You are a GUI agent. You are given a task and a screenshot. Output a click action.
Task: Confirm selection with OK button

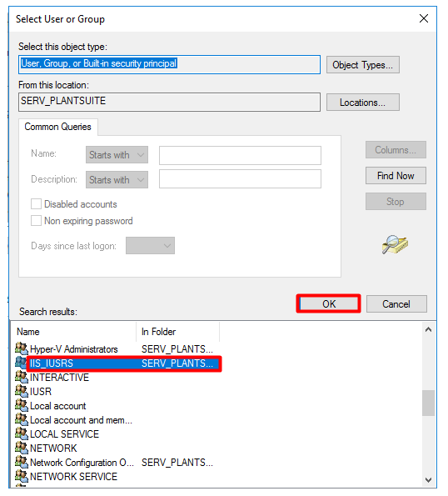tap(329, 304)
